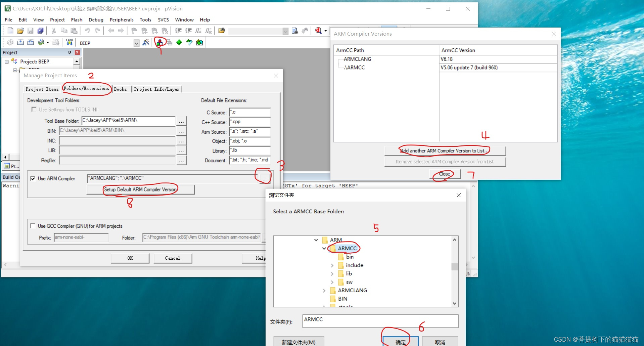The width and height of the screenshot is (644, 346).
Task: Enable Use GCC Compiler (GNU) for ARM projects
Action: [x=33, y=226]
